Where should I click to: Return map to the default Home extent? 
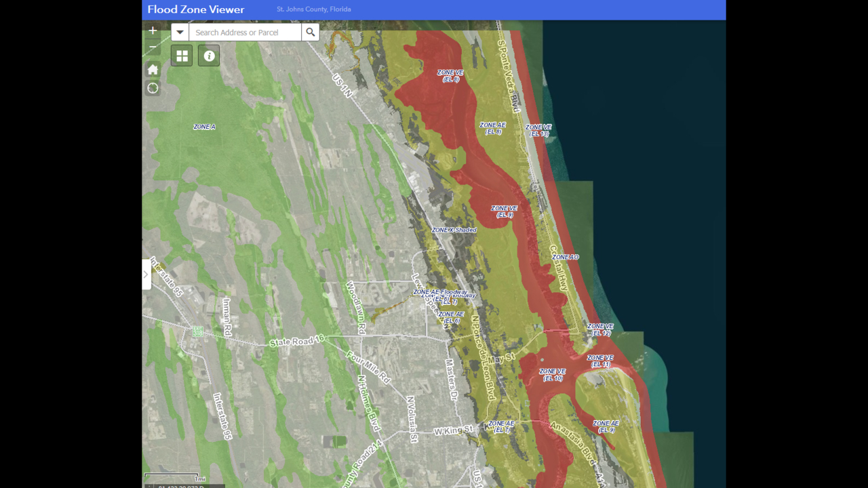click(x=153, y=69)
